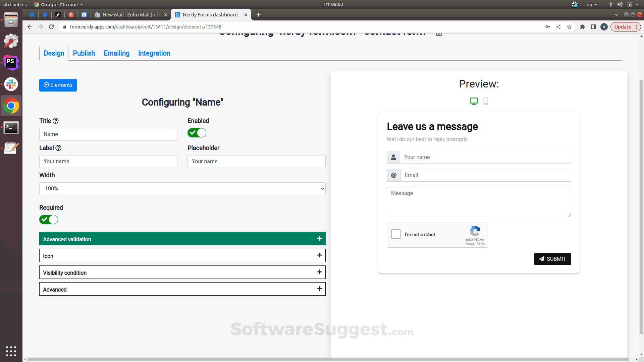Click the Placeholder input field

click(x=256, y=162)
